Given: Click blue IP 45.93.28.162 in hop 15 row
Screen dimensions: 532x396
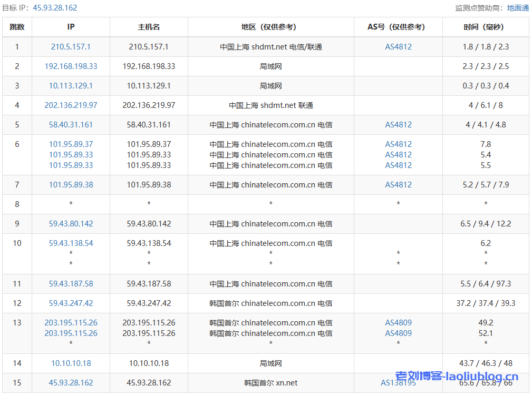Looking at the screenshot, I should 71,383.
